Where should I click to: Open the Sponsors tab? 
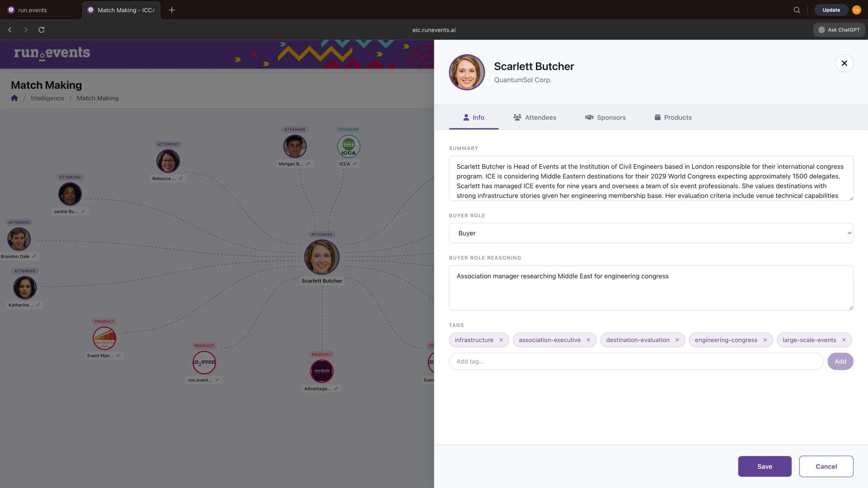click(x=605, y=117)
